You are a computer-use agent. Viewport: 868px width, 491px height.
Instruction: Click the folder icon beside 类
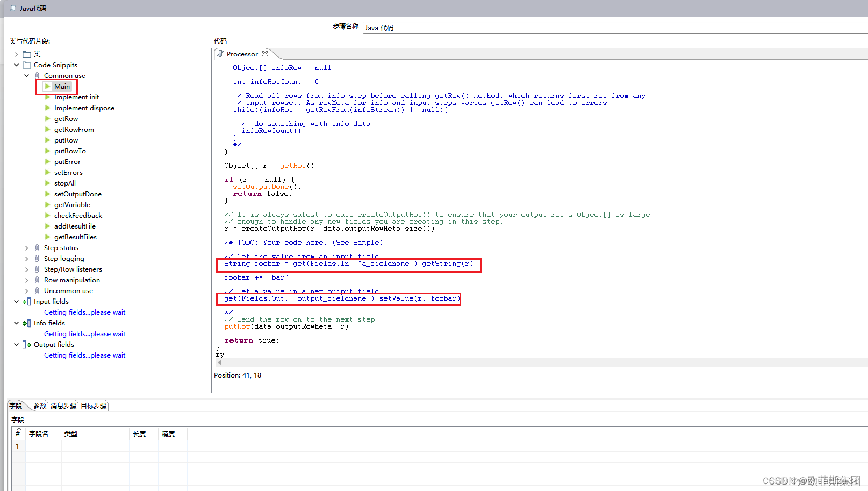pyautogui.click(x=27, y=54)
